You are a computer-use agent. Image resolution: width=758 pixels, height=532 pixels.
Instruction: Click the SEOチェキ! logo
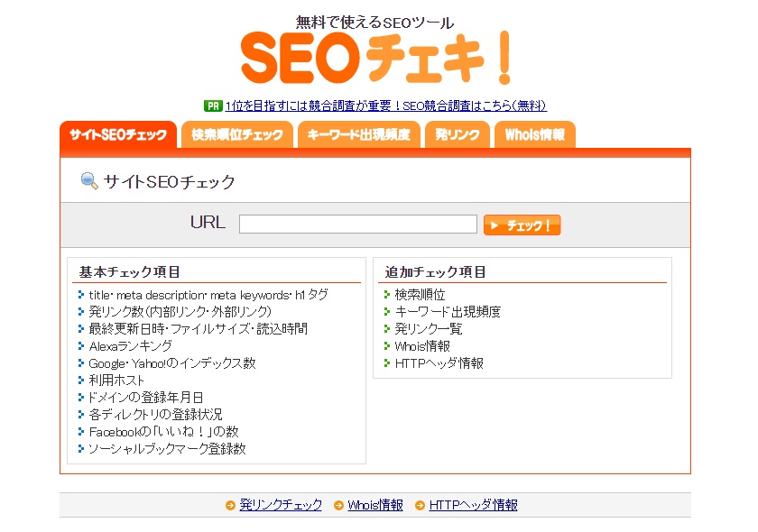[x=375, y=57]
